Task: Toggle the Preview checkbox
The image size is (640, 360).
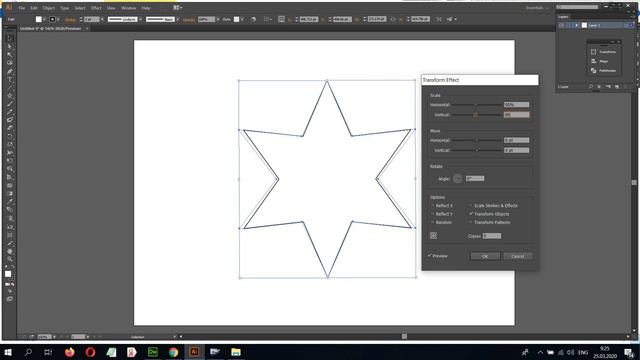Action: click(430, 256)
